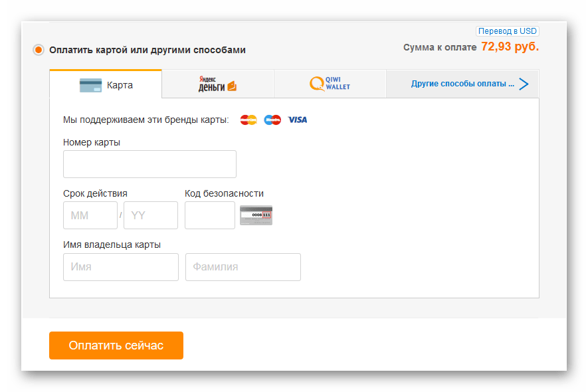The height and width of the screenshot is (392, 588).
Task: Click the MM expiry month field
Action: click(90, 215)
